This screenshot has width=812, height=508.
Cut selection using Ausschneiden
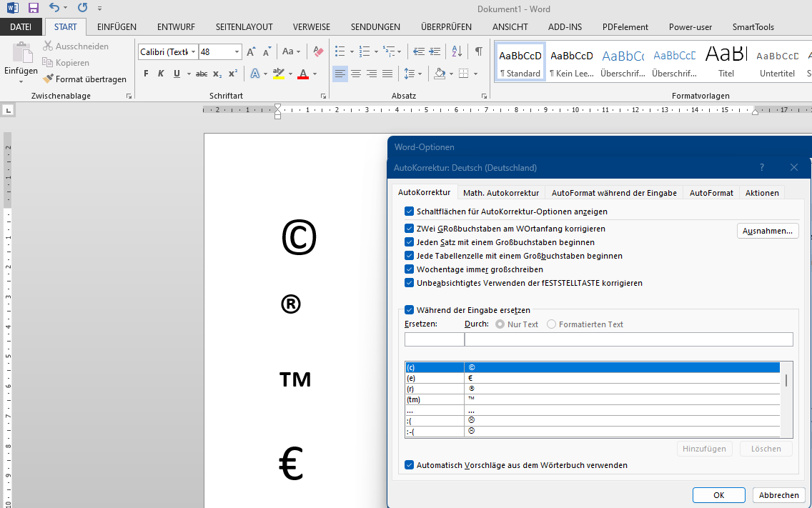coord(76,46)
